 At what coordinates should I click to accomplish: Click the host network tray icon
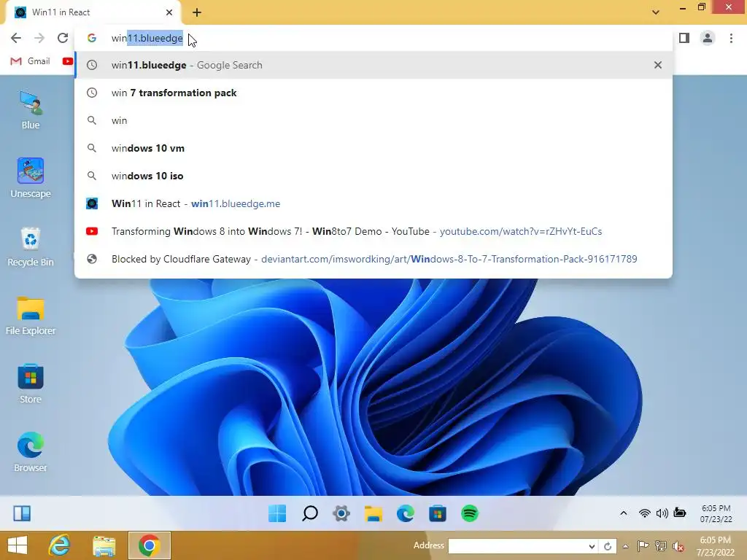pos(660,546)
